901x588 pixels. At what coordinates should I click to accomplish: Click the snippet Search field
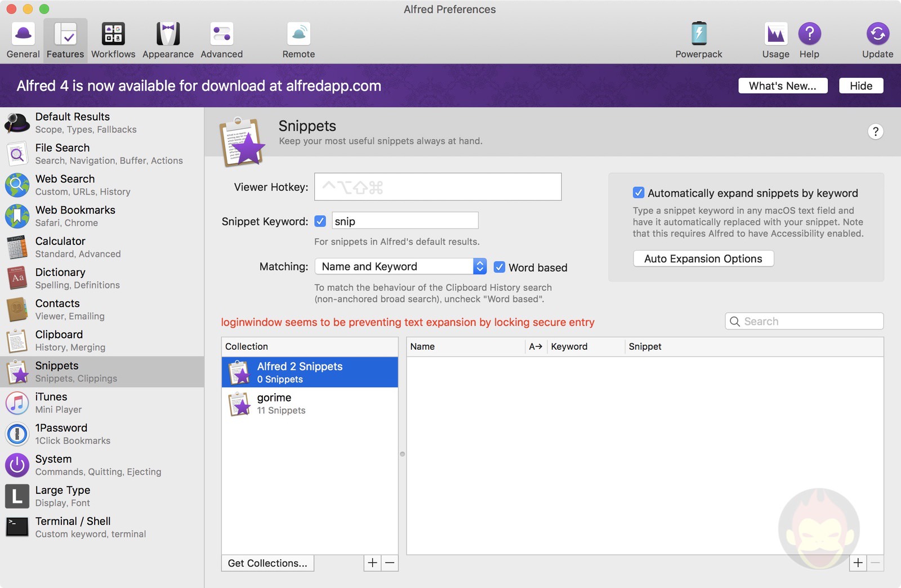point(804,321)
